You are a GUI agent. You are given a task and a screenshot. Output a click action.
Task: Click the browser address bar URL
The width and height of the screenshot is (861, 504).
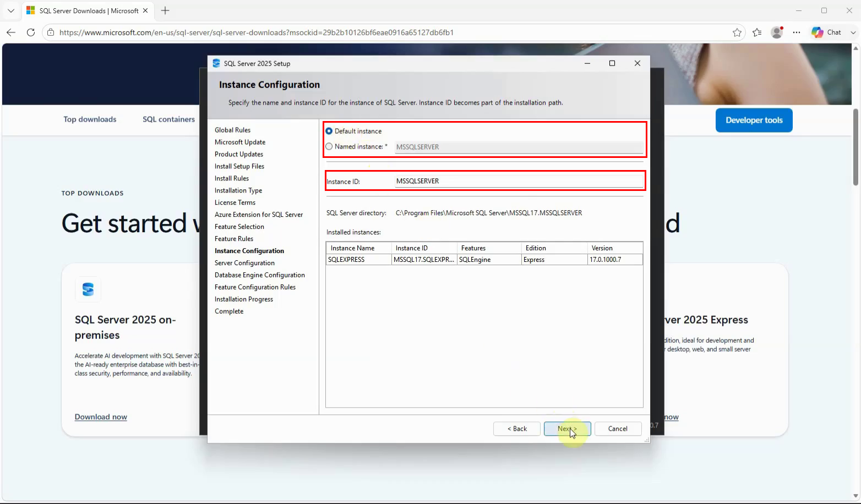pyautogui.click(x=257, y=32)
